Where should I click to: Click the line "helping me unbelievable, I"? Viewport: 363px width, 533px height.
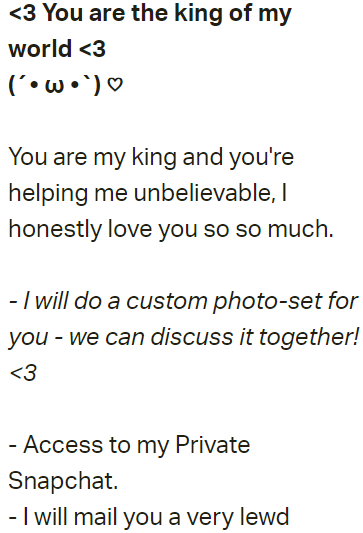pyautogui.click(x=148, y=193)
